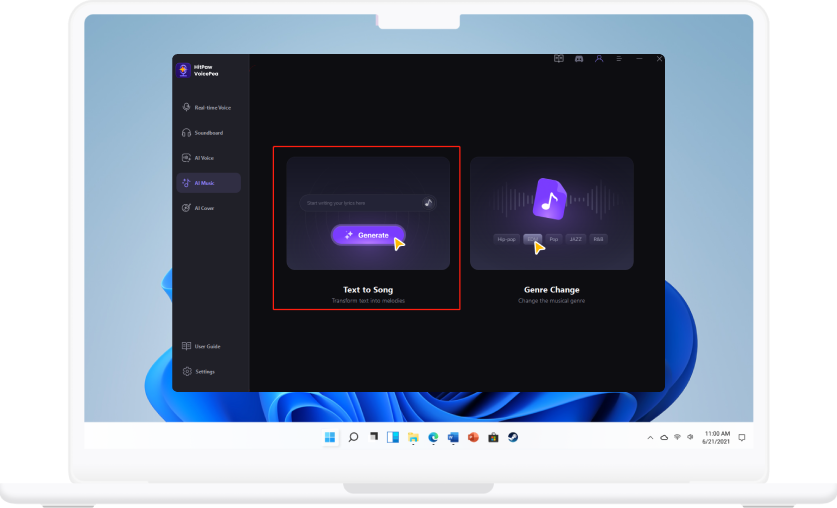837x508 pixels.
Task: Click the Windows Start button
Action: 330,438
